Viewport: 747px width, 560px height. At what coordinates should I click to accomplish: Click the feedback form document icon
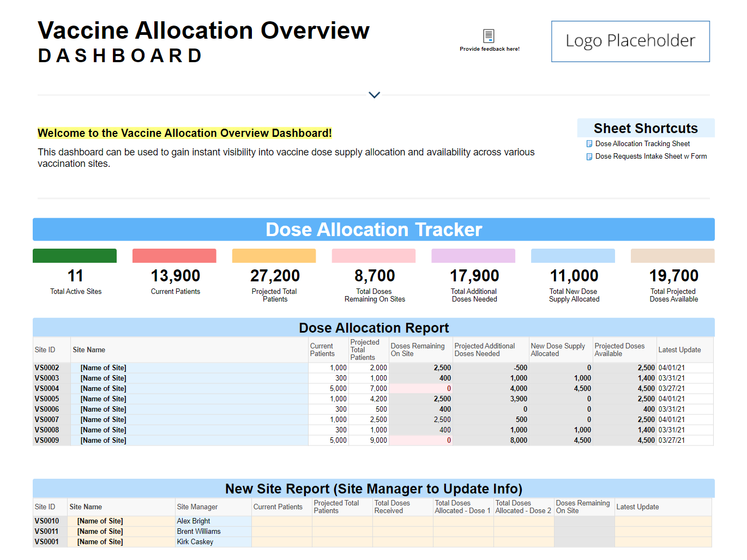pyautogui.click(x=489, y=36)
